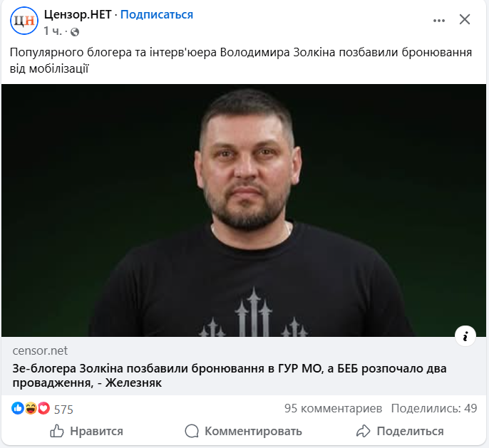Open the 575 reactions count
The width and height of the screenshot is (489, 448).
tap(63, 410)
